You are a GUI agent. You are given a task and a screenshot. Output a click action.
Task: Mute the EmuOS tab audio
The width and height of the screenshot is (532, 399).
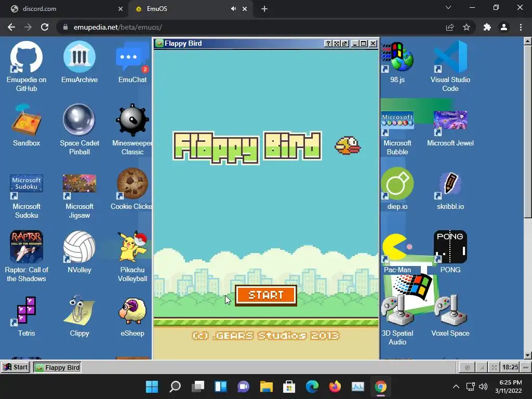[x=233, y=9]
